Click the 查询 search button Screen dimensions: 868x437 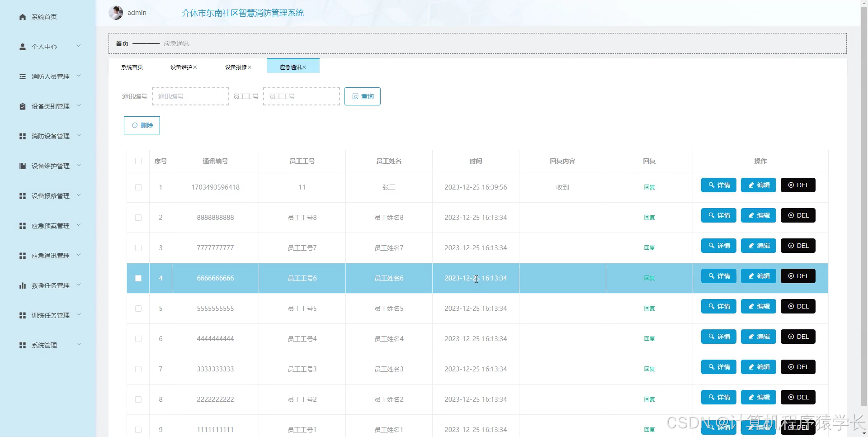pyautogui.click(x=363, y=96)
